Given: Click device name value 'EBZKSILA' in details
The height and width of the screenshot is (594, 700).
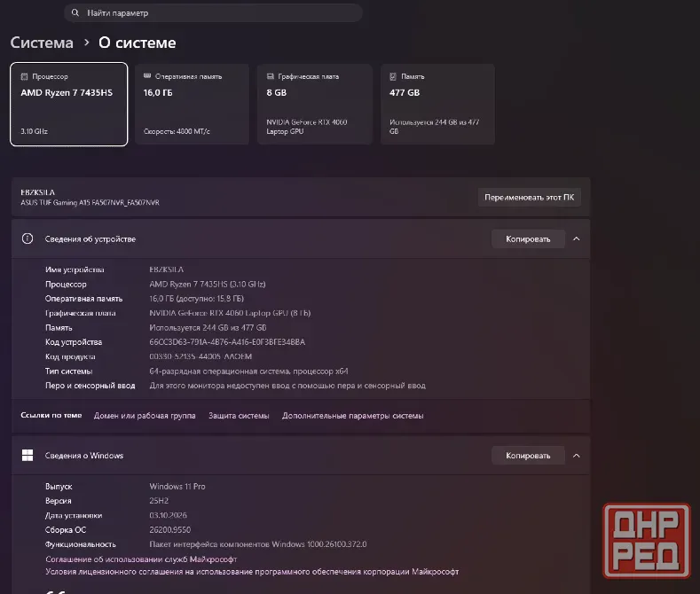Looking at the screenshot, I should [167, 270].
